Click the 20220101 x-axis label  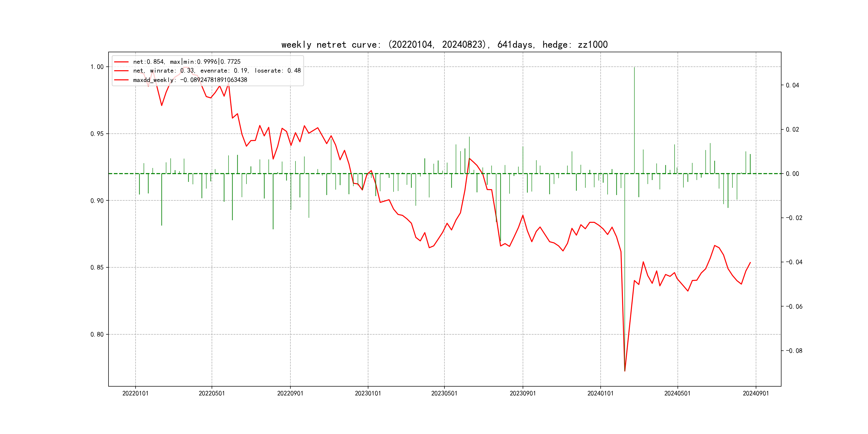point(135,393)
